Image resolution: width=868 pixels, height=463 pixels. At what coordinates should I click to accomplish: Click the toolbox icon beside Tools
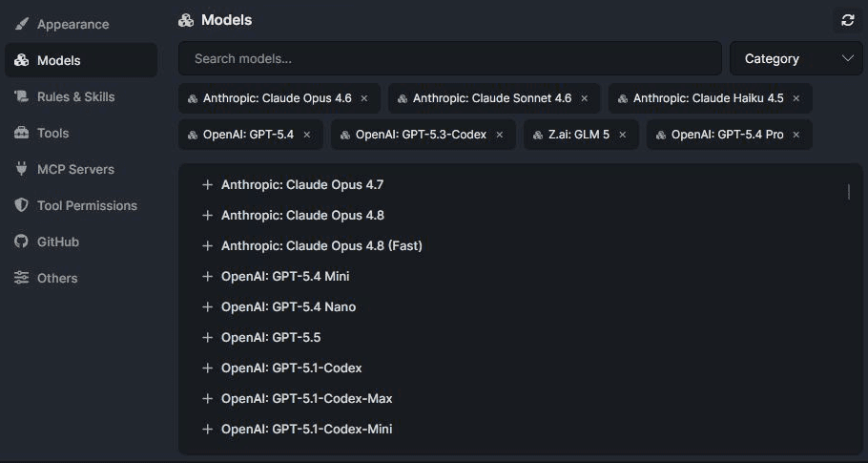(x=21, y=133)
